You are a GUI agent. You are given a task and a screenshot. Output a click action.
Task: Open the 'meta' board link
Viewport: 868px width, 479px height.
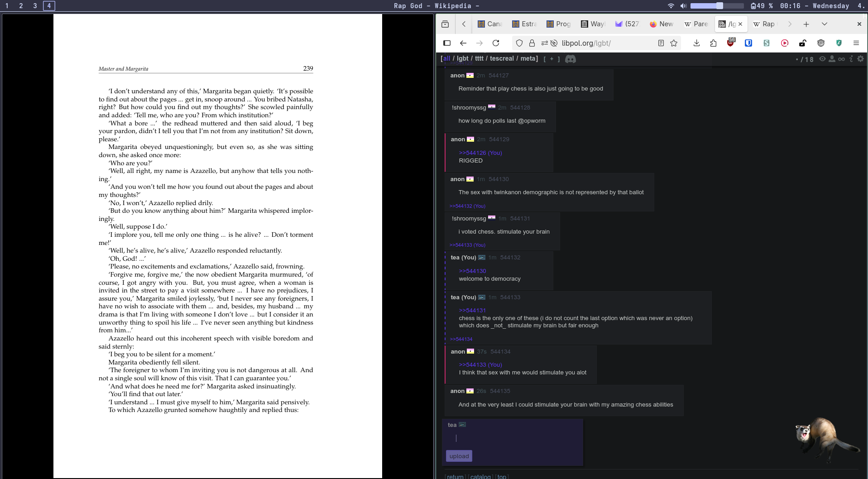(x=528, y=58)
